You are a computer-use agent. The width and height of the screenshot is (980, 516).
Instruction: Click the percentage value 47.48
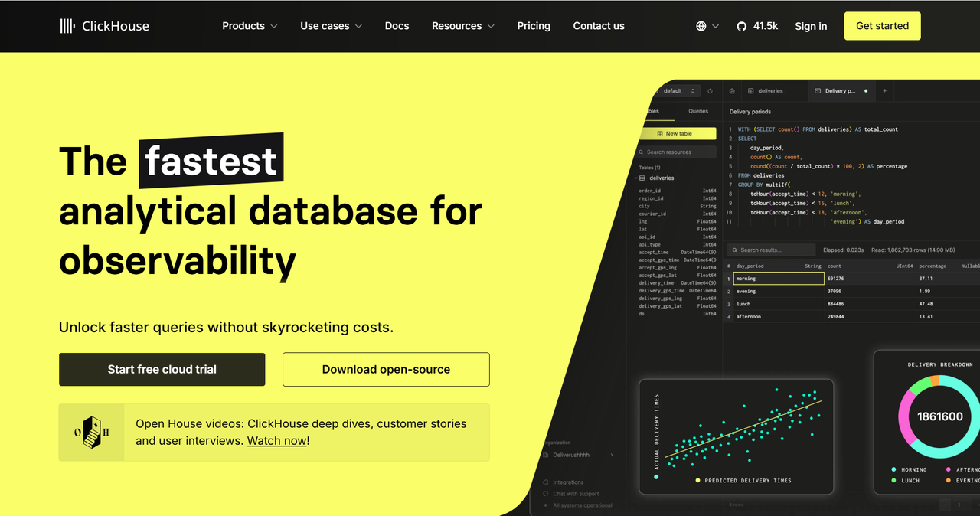click(x=926, y=304)
